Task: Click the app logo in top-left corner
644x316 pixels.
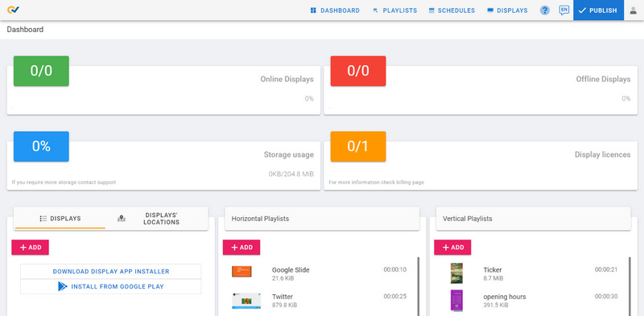Action: 13,10
